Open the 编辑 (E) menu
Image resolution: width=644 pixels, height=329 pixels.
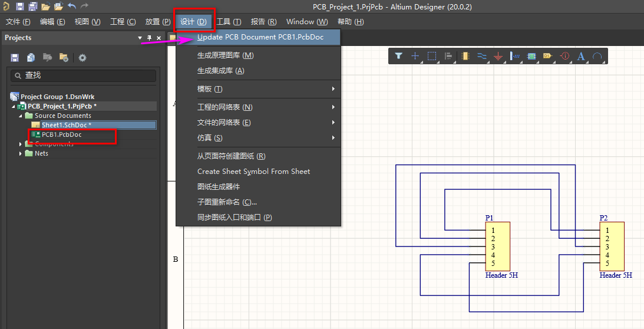pyautogui.click(x=52, y=22)
